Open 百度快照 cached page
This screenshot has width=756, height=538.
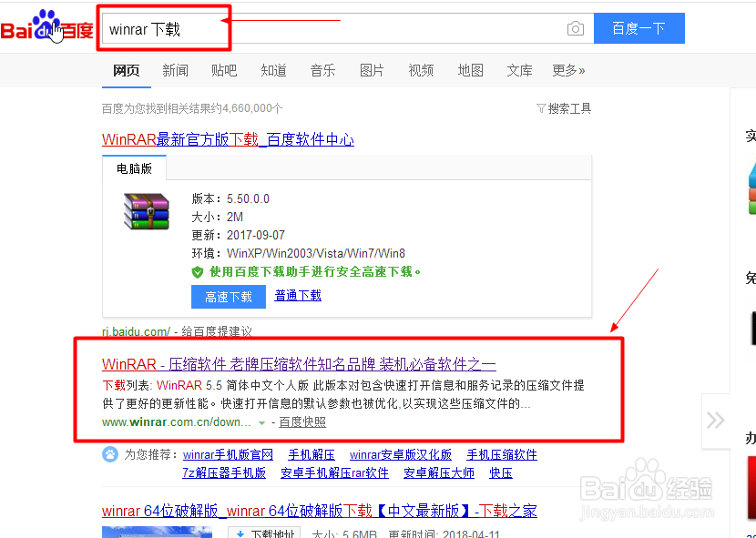302,422
